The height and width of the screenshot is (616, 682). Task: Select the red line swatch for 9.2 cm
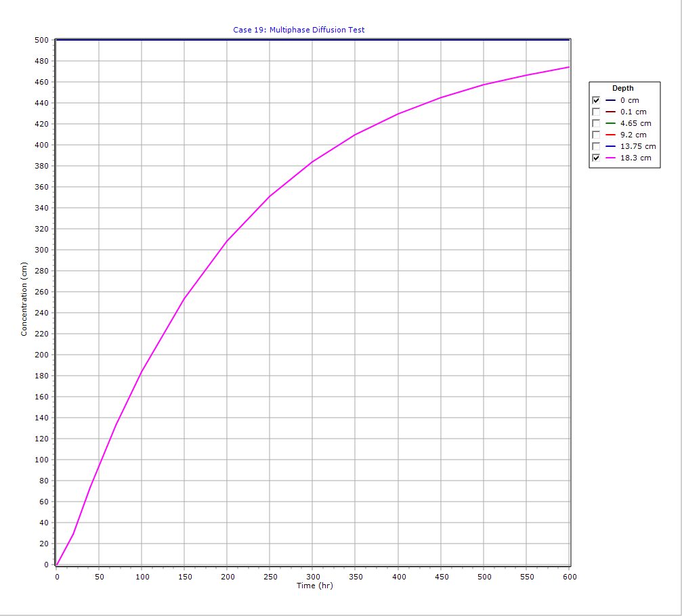610,135
